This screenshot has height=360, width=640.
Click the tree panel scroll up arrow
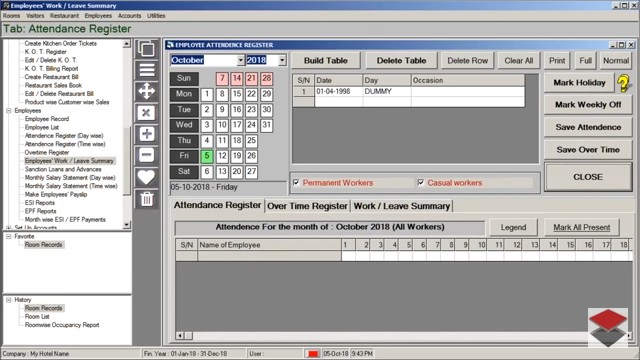point(127,43)
